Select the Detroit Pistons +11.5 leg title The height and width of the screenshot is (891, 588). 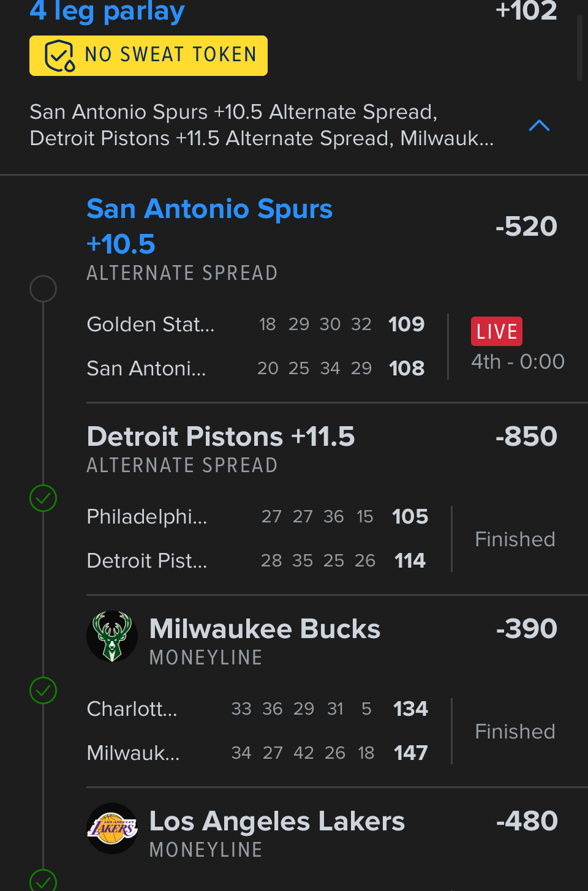[221, 437]
